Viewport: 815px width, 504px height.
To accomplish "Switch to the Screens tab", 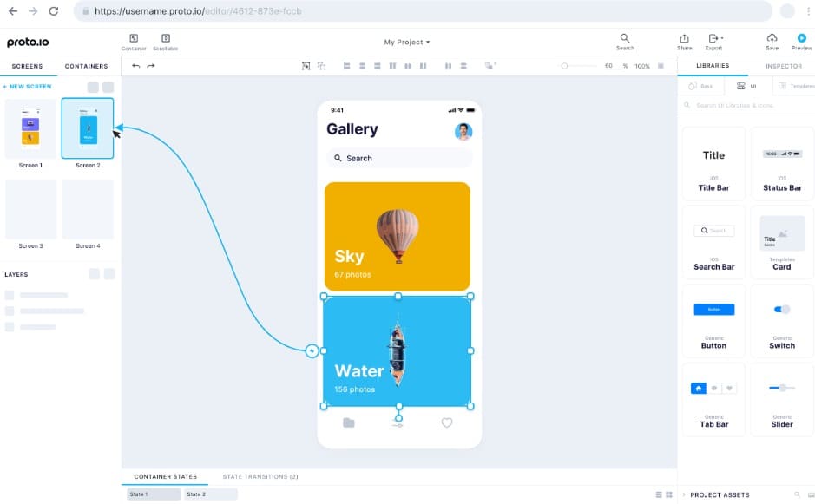I will point(28,67).
